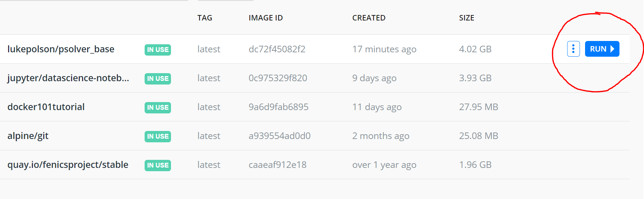Sort images by the TAG column header
This screenshot has height=199, width=644.
point(205,18)
